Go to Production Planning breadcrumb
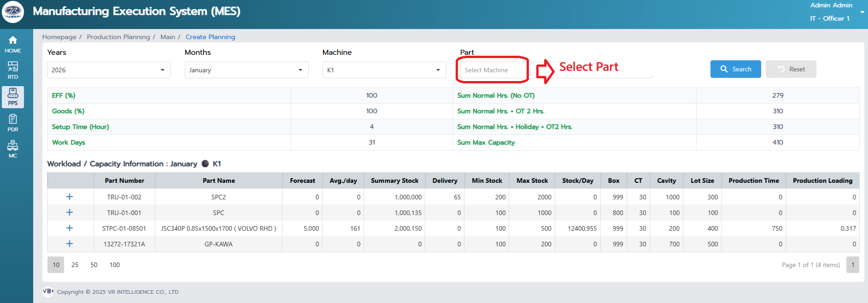The height and width of the screenshot is (303, 868). 118,37
